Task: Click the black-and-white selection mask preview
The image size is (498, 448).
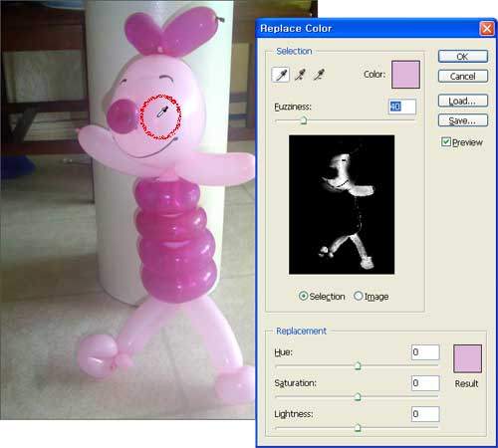Action: click(342, 204)
